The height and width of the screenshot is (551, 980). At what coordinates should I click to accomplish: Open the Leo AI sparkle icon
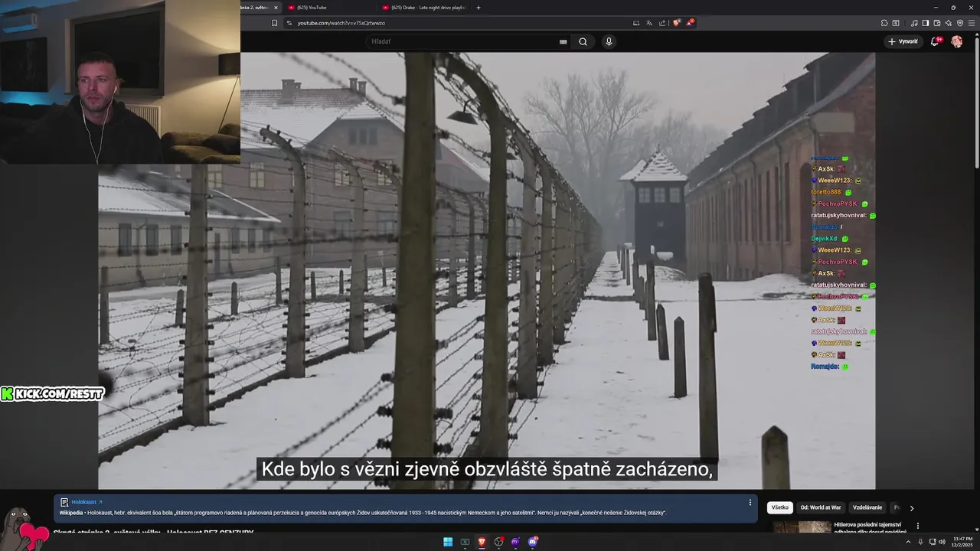[x=949, y=23]
